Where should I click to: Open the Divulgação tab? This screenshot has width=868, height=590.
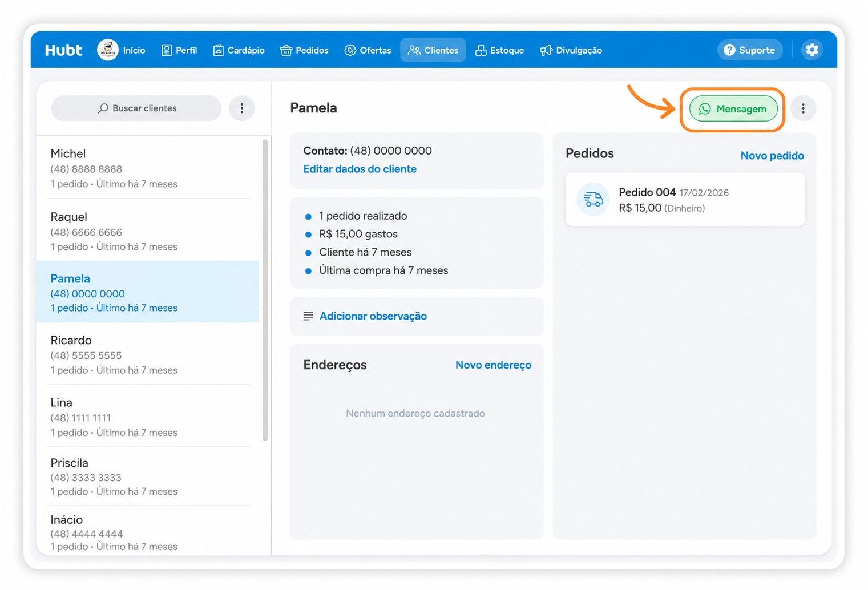571,50
